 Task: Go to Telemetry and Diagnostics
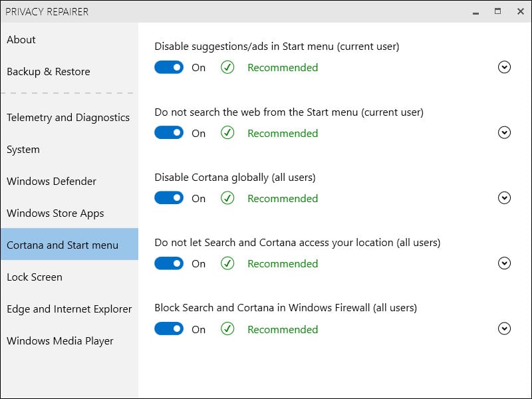tap(69, 118)
